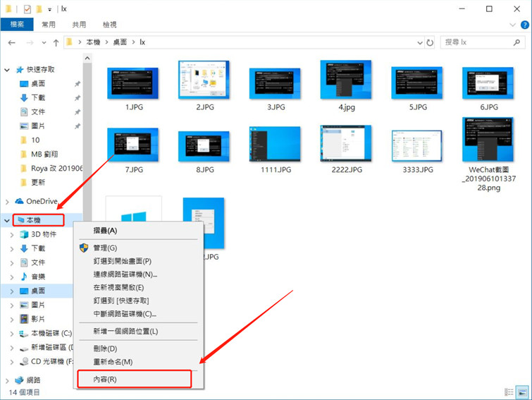Expand the 網路 tree node
Screen dimensions: 532x400
(7, 380)
